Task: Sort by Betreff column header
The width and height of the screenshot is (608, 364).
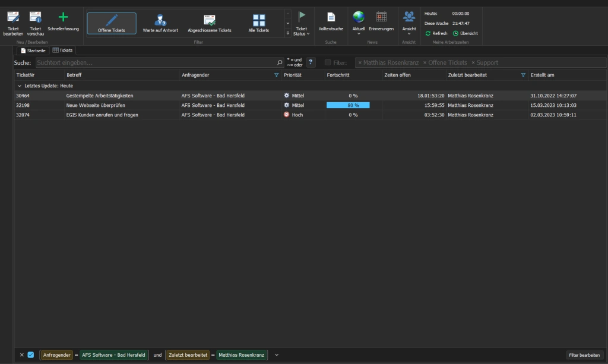Action: pyautogui.click(x=122, y=75)
